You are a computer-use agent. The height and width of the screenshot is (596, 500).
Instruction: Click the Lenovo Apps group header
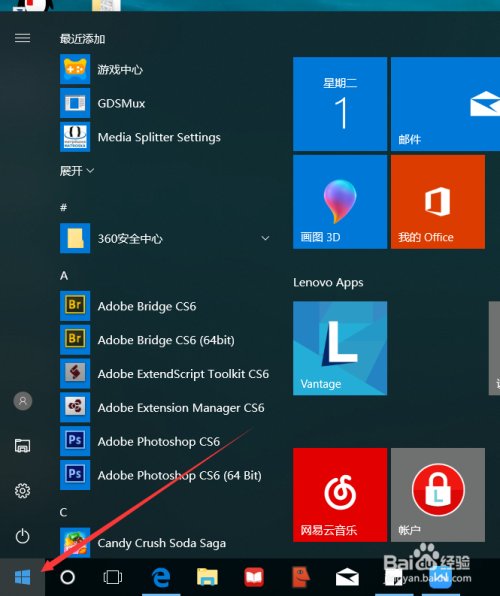(x=328, y=282)
